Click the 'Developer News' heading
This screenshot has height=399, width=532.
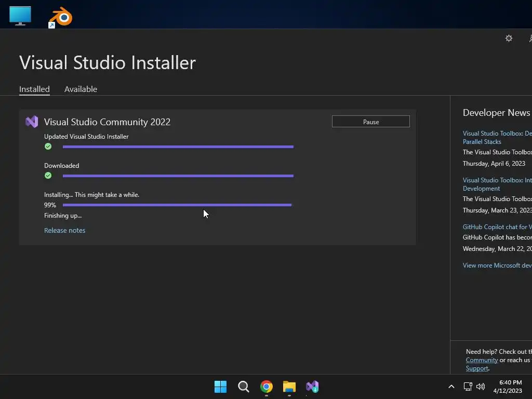pos(496,113)
